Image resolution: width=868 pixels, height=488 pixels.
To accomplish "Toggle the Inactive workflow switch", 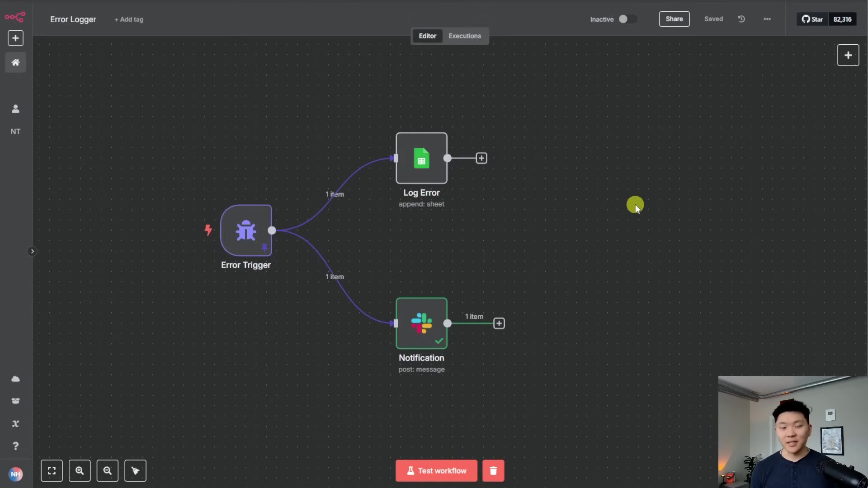I will point(627,19).
